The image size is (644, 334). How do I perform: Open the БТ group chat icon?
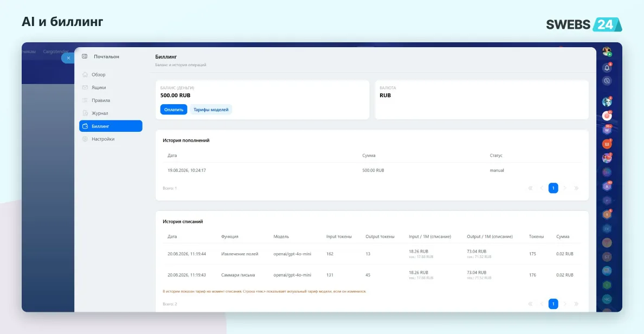[607, 257]
